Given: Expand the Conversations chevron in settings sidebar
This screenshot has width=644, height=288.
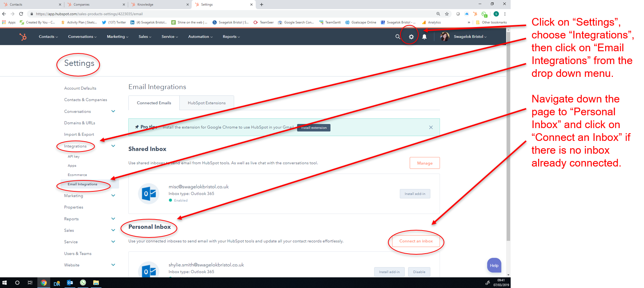Looking at the screenshot, I should click(113, 111).
